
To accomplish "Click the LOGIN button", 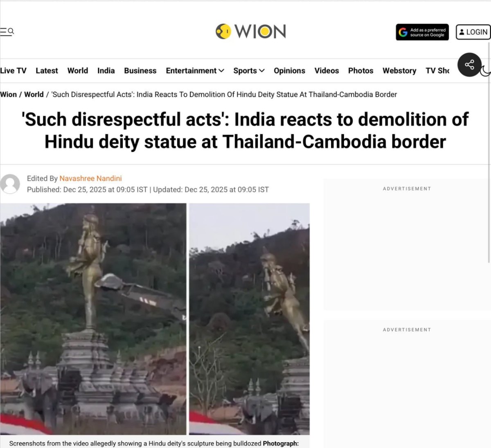I will [x=473, y=32].
